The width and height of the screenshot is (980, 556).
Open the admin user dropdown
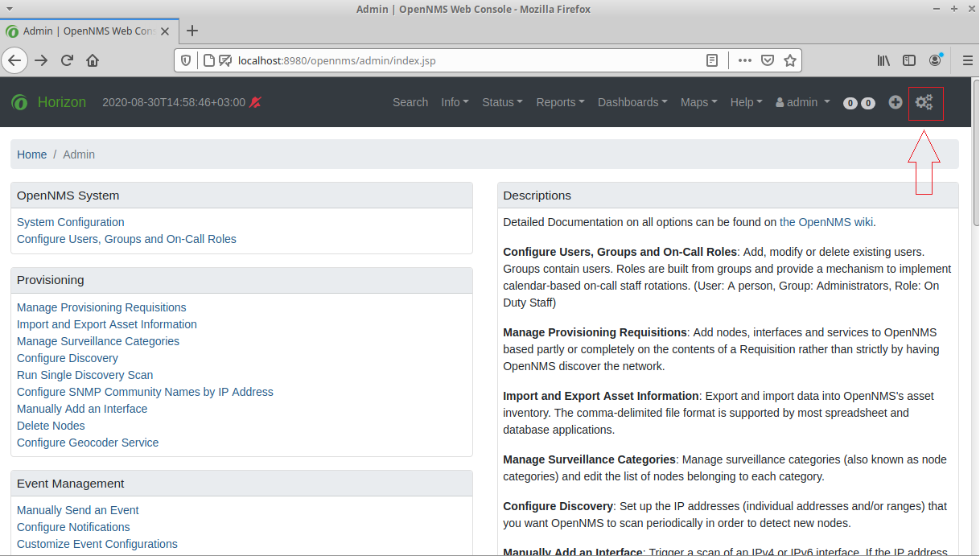coord(803,102)
